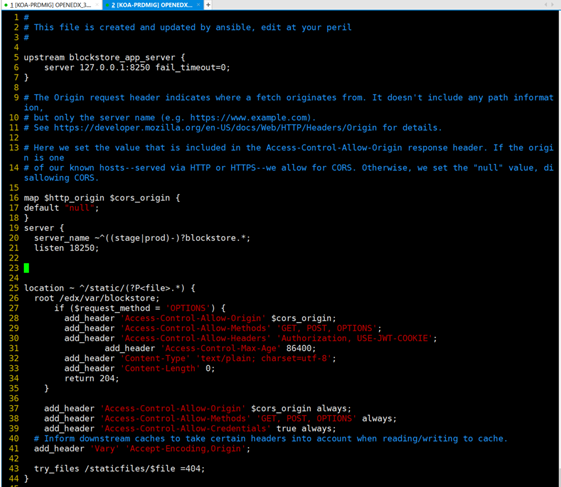Image resolution: width=561 pixels, height=487 pixels.
Task: Close session tab 1
Action: click(x=97, y=5)
